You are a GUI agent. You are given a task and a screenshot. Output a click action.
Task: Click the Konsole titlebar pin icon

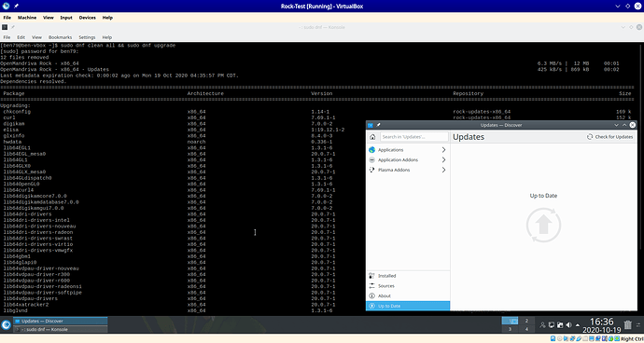[13, 27]
